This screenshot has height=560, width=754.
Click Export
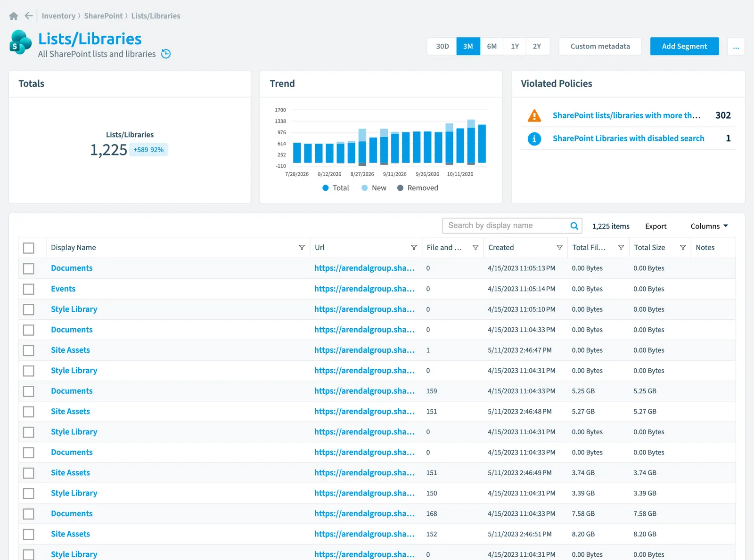656,226
